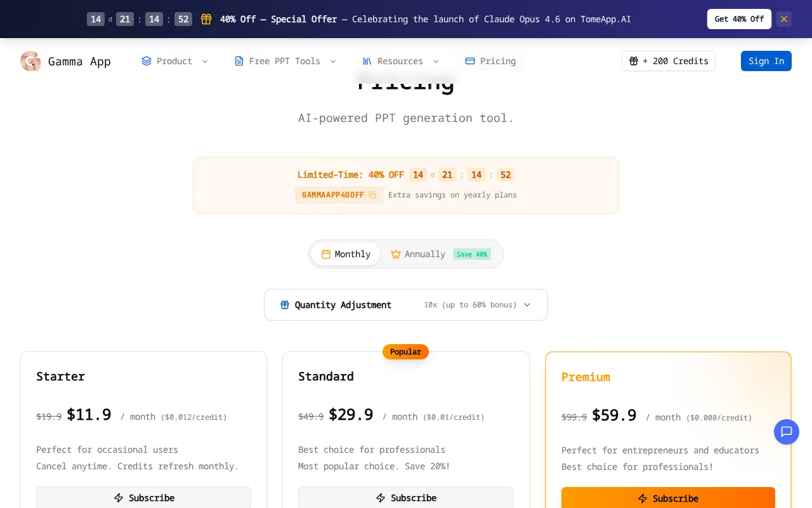Select Monthly billing

tap(346, 254)
